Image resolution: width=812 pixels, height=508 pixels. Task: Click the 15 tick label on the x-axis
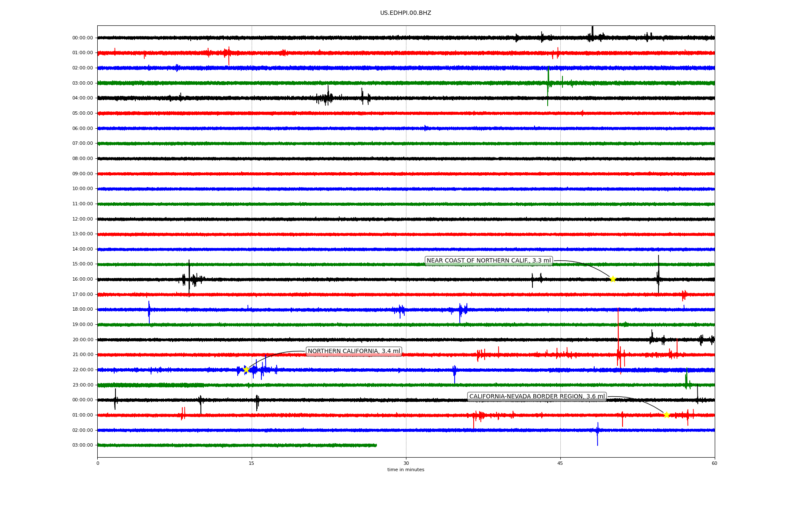click(x=252, y=463)
